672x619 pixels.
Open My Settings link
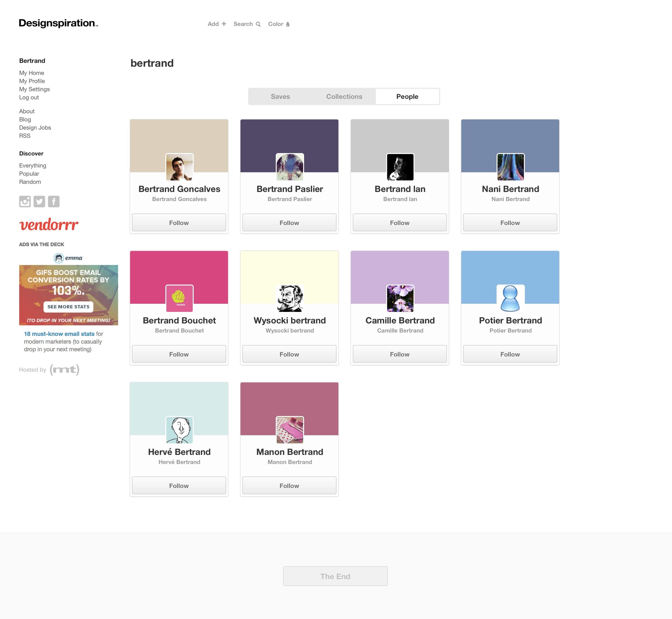click(34, 89)
